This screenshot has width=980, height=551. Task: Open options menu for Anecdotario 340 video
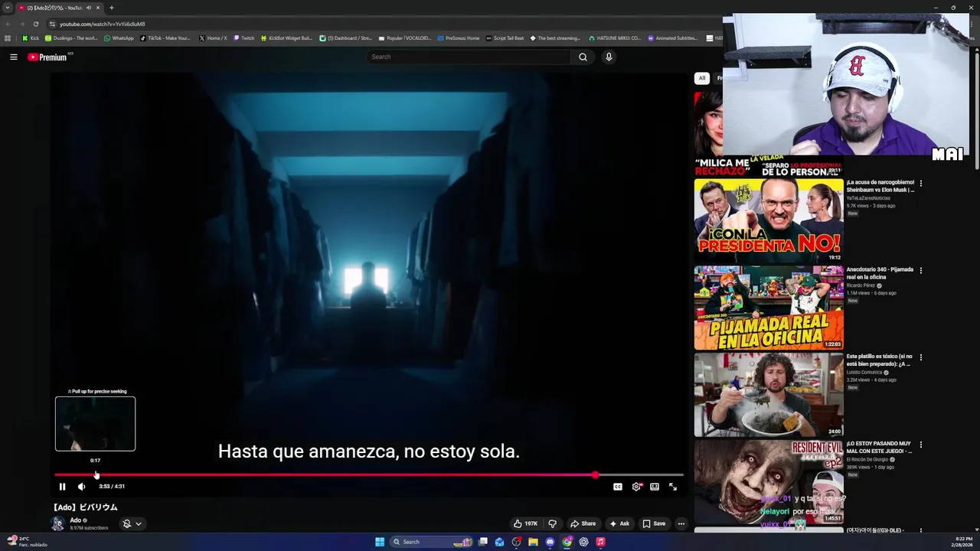point(920,271)
